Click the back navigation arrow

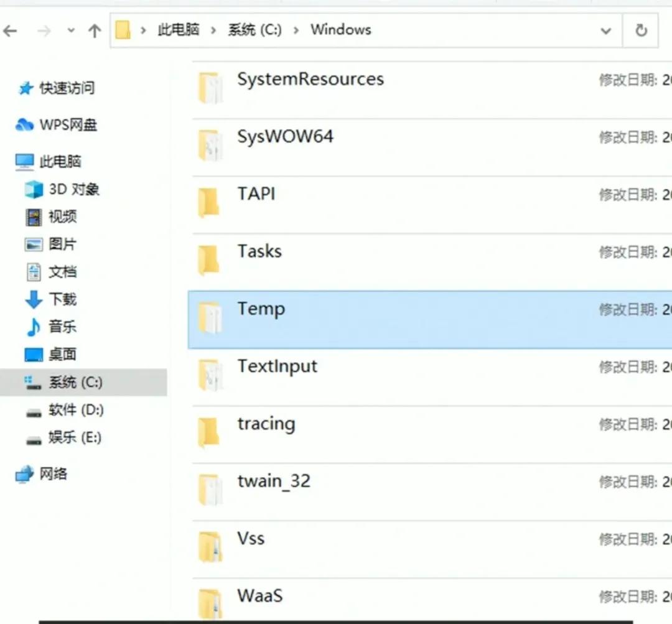click(11, 30)
